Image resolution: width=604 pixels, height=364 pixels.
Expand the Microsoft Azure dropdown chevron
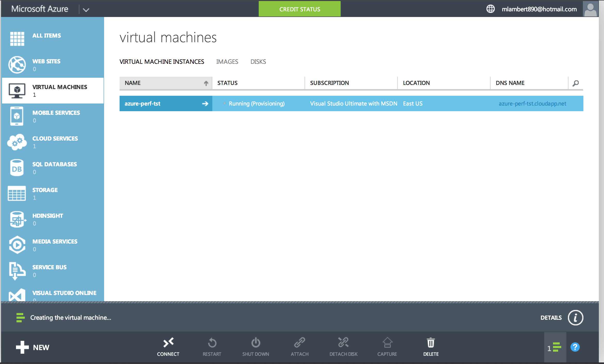(x=86, y=10)
